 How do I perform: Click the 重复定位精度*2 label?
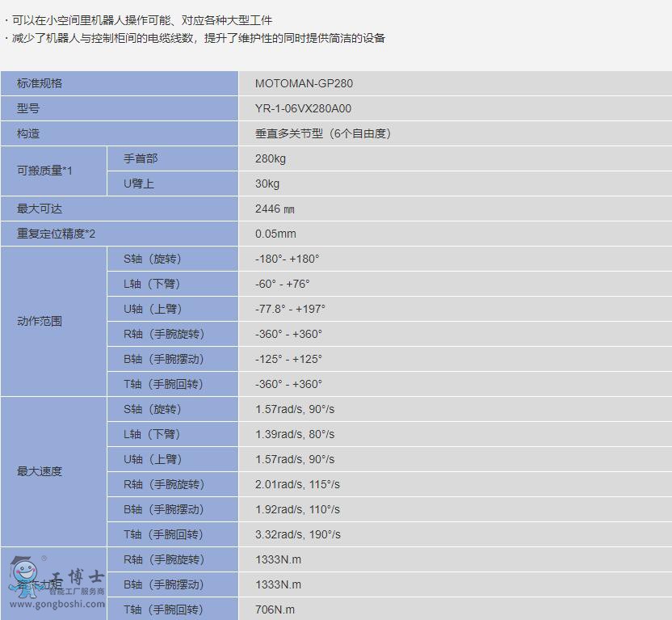click(56, 234)
